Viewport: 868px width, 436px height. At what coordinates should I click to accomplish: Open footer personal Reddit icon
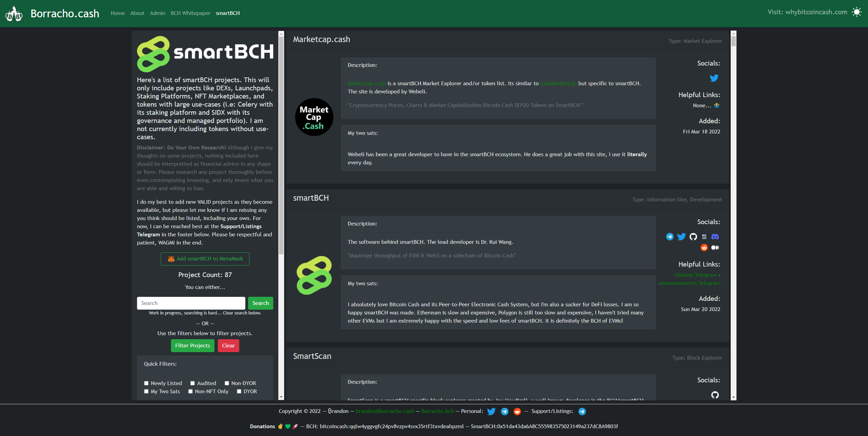pyautogui.click(x=517, y=412)
